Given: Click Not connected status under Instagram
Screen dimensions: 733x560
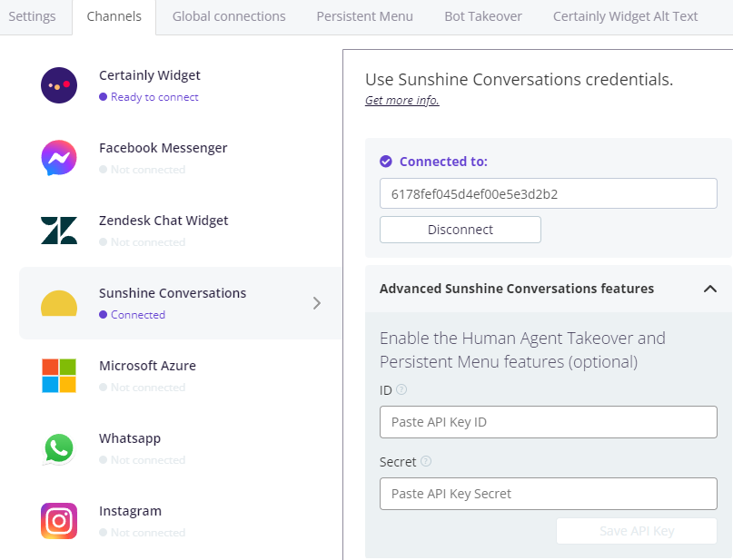Looking at the screenshot, I should (x=148, y=533).
